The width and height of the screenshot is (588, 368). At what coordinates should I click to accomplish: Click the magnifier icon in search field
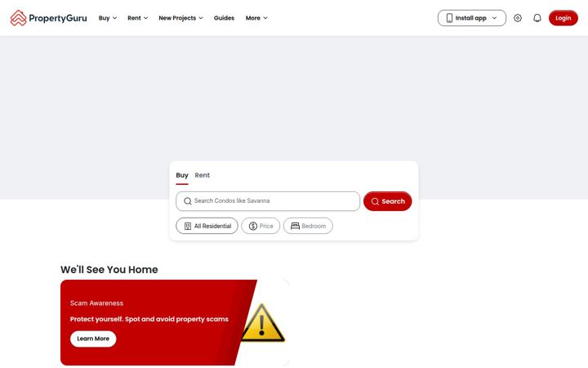coord(188,201)
